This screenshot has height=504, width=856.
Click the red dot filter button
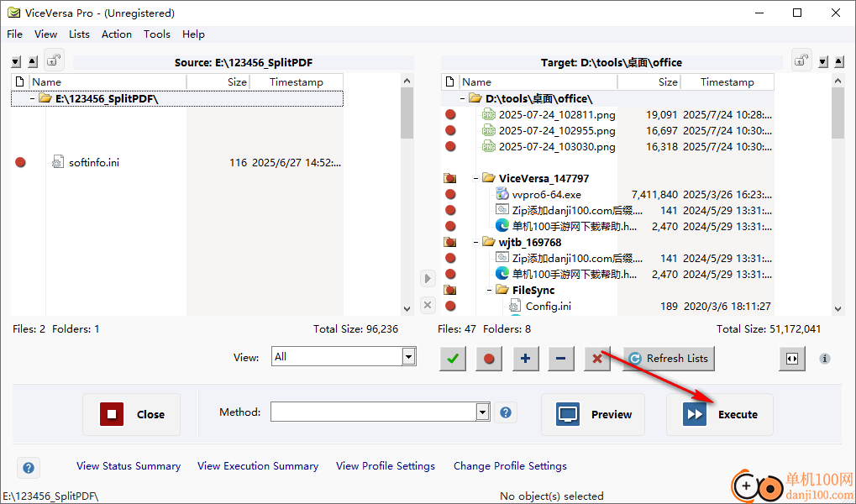coord(489,359)
